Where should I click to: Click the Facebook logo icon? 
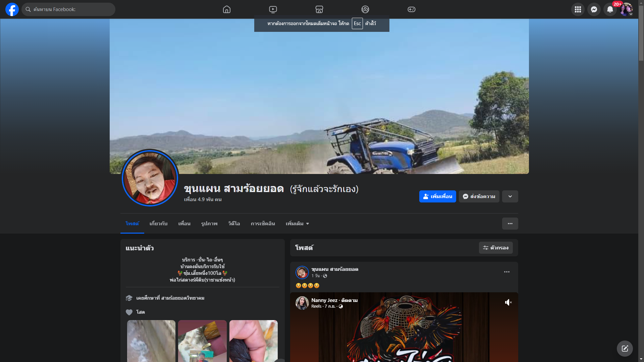pos(12,9)
